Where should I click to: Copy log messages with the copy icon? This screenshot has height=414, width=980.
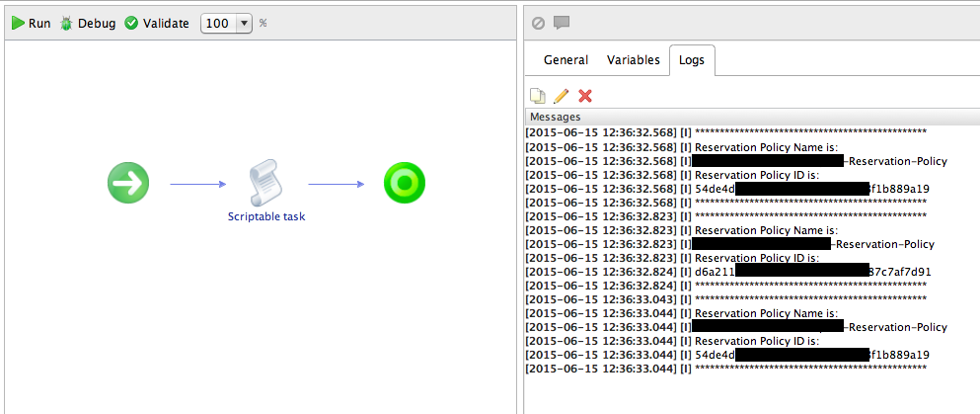pyautogui.click(x=538, y=96)
